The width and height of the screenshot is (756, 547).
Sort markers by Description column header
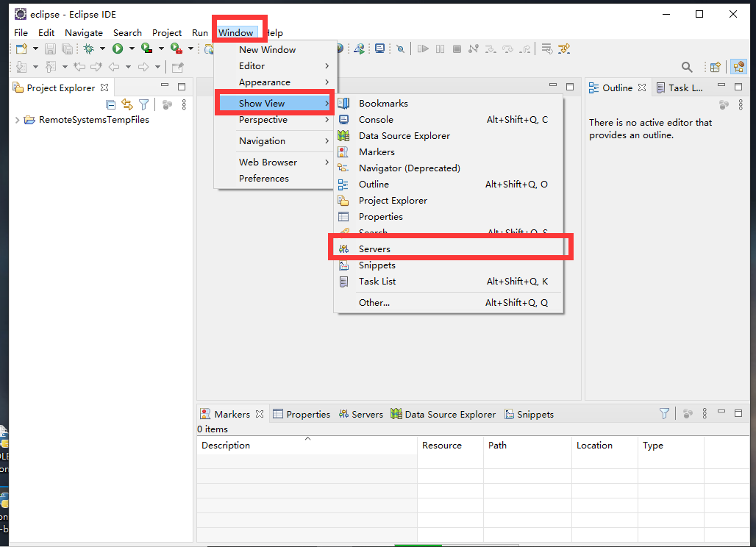[307, 446]
